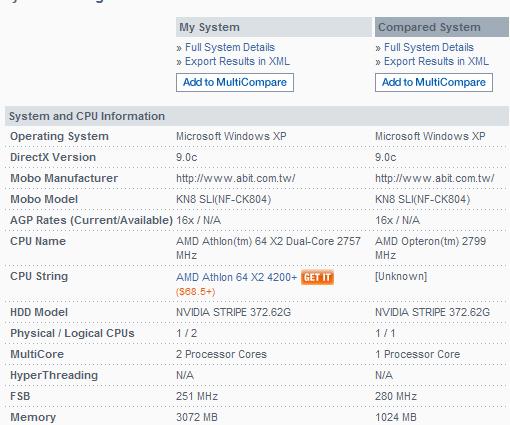Add My System to MultiCompare

coord(235,82)
